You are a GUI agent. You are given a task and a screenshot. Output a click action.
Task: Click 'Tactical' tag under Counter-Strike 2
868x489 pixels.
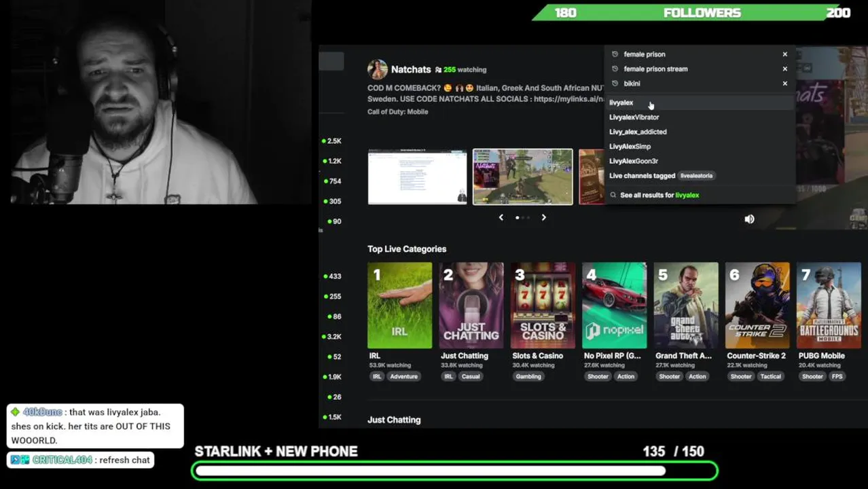point(770,376)
